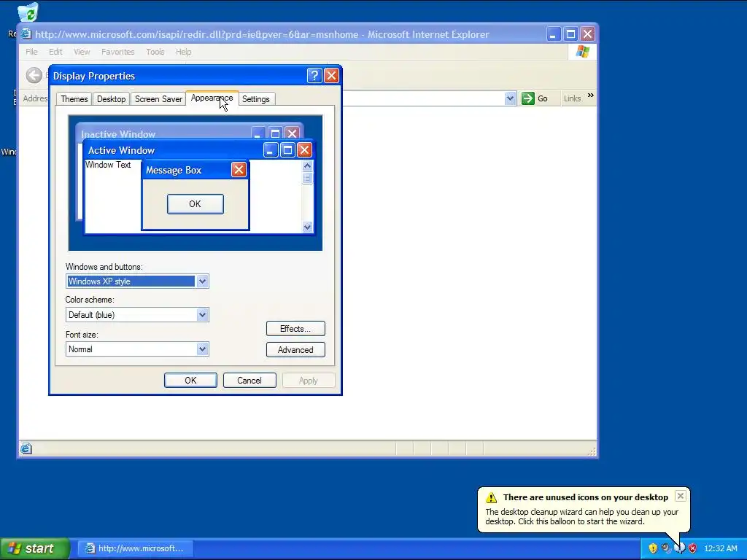Switch to the Settings tab
This screenshot has width=747, height=560.
(x=256, y=99)
